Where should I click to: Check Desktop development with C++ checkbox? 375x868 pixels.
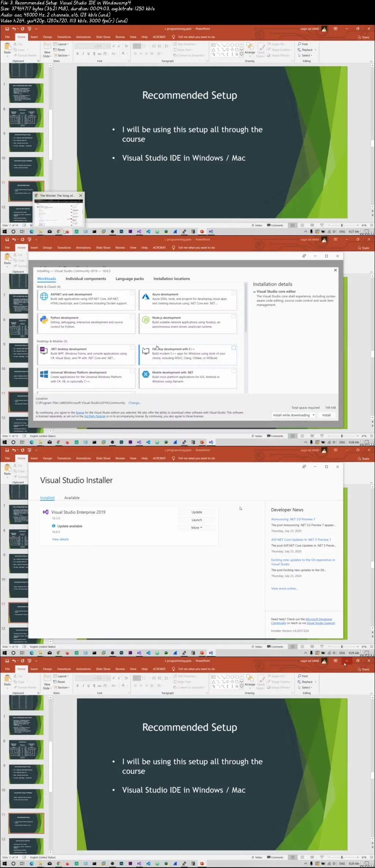coord(234,348)
